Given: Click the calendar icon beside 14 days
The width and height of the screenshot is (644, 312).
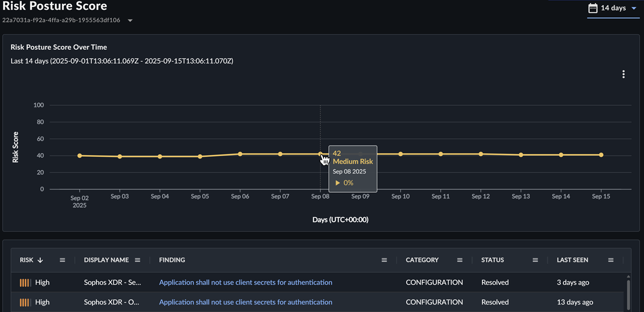Looking at the screenshot, I should click(x=592, y=8).
